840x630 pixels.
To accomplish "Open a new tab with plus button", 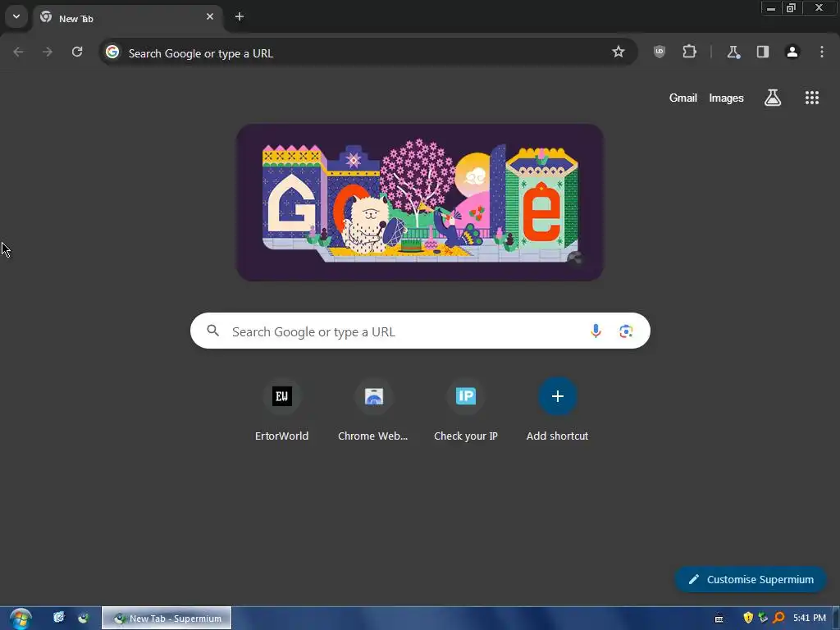I will tap(240, 16).
